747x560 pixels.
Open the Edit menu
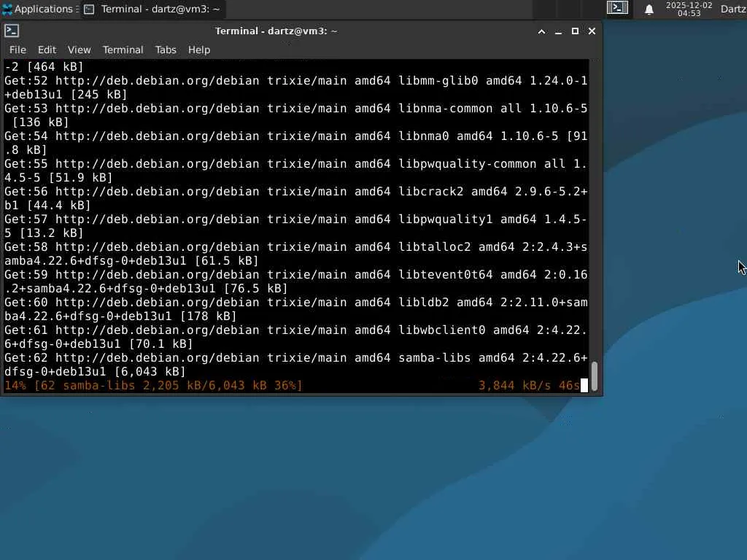tap(47, 50)
